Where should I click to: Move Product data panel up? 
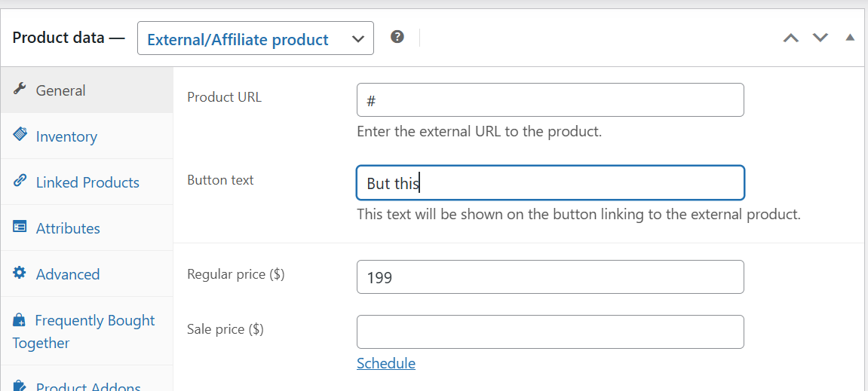pos(791,38)
